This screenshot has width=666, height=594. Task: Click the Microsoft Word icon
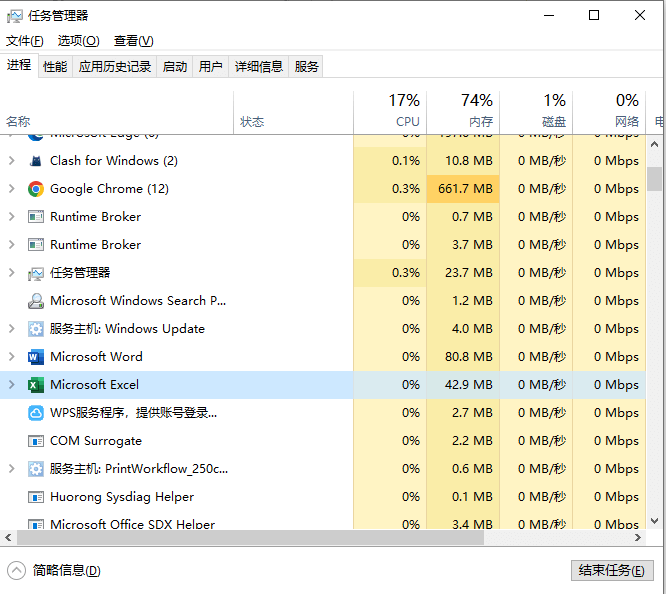[36, 357]
